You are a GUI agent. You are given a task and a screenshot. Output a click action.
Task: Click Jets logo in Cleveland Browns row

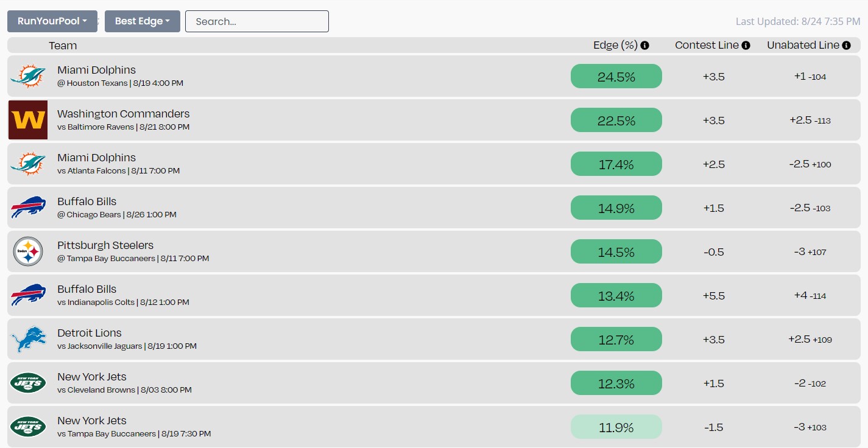tap(28, 383)
